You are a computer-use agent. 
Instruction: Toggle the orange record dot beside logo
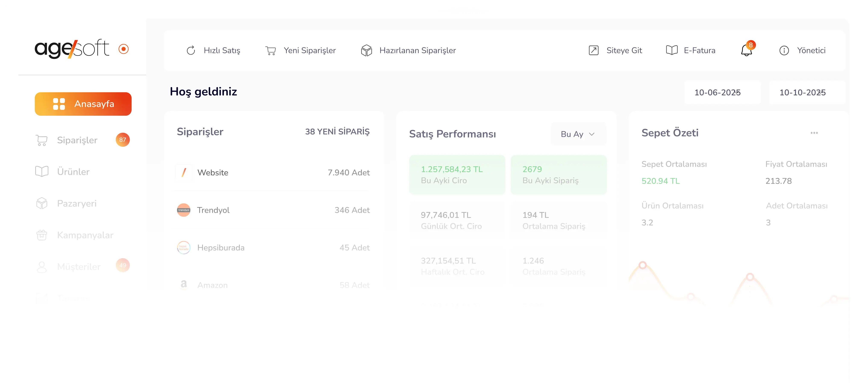[x=124, y=49]
